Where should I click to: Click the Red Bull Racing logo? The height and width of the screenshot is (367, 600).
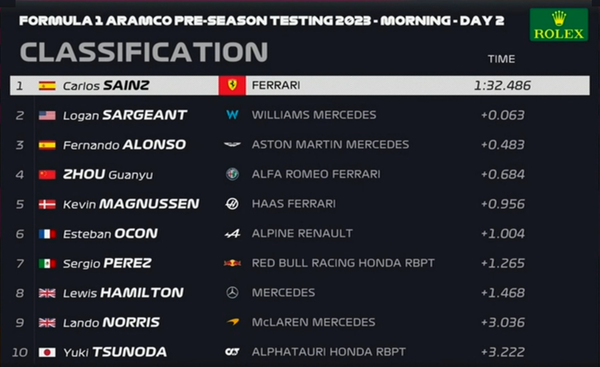232,263
